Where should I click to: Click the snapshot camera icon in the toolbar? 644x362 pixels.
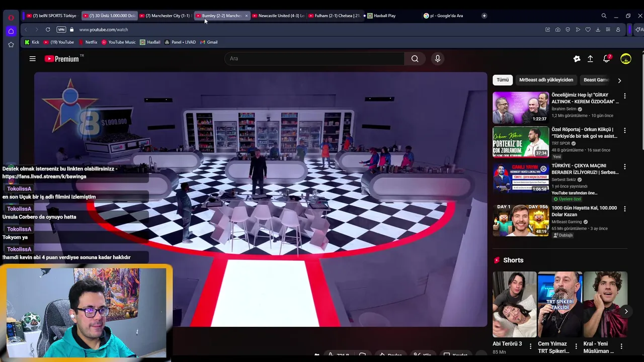click(557, 30)
